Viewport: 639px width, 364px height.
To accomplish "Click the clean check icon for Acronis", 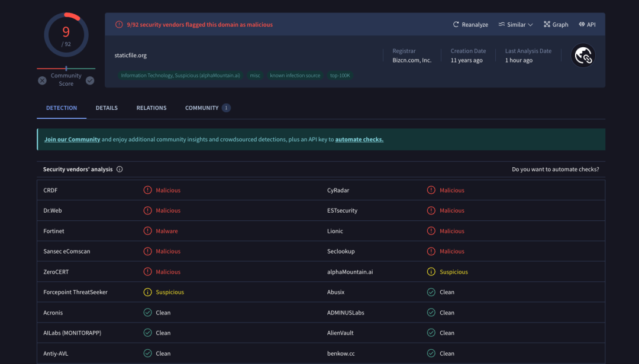I will click(147, 312).
